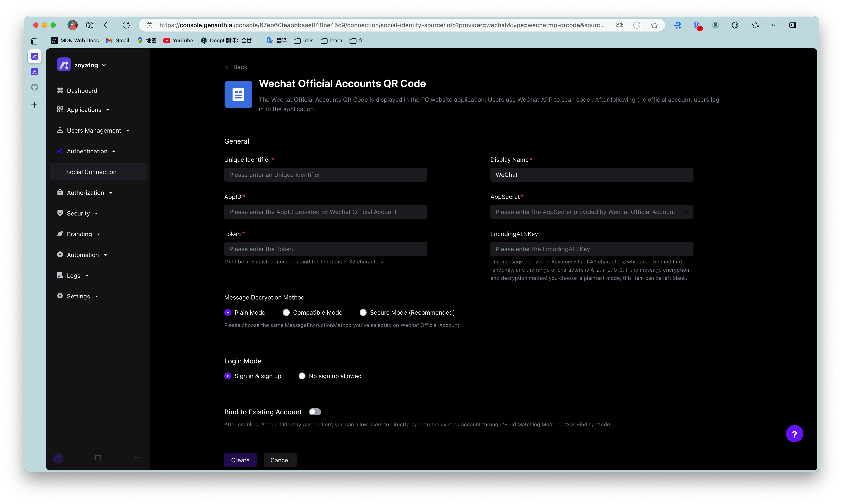The width and height of the screenshot is (843, 504).
Task: Reload the page with refresh icon
Action: tap(126, 25)
